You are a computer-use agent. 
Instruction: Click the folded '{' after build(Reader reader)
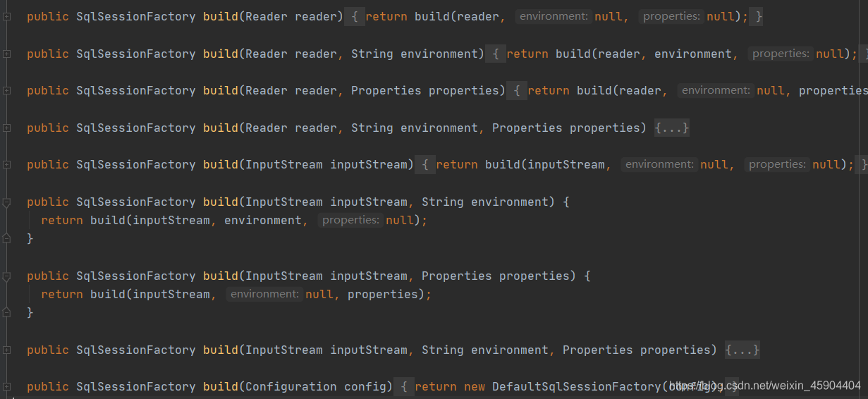(x=355, y=16)
